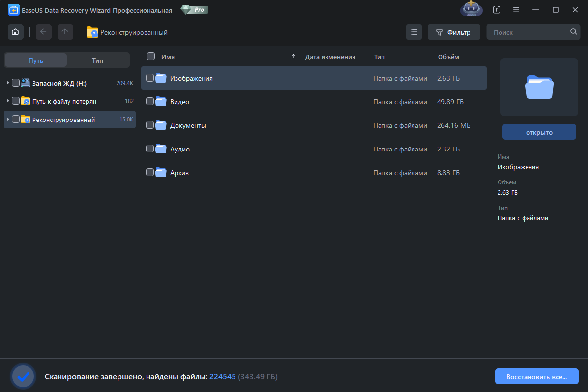Select the Изображения folder name
The width and height of the screenshot is (588, 392).
click(191, 78)
